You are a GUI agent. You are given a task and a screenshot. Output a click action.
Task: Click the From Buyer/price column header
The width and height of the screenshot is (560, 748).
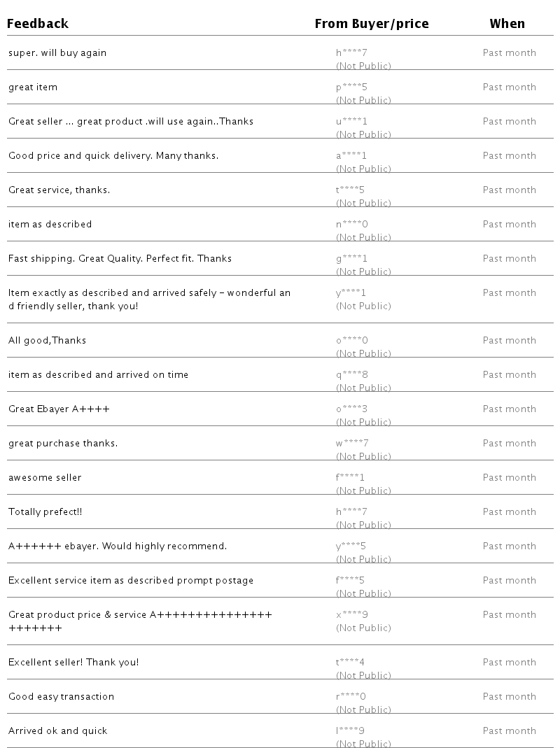371,24
